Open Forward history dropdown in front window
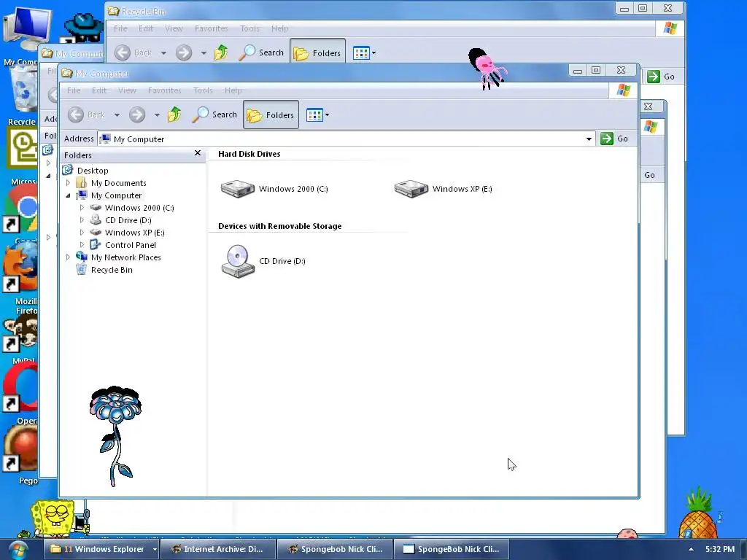The width and height of the screenshot is (747, 560). pyautogui.click(x=157, y=114)
